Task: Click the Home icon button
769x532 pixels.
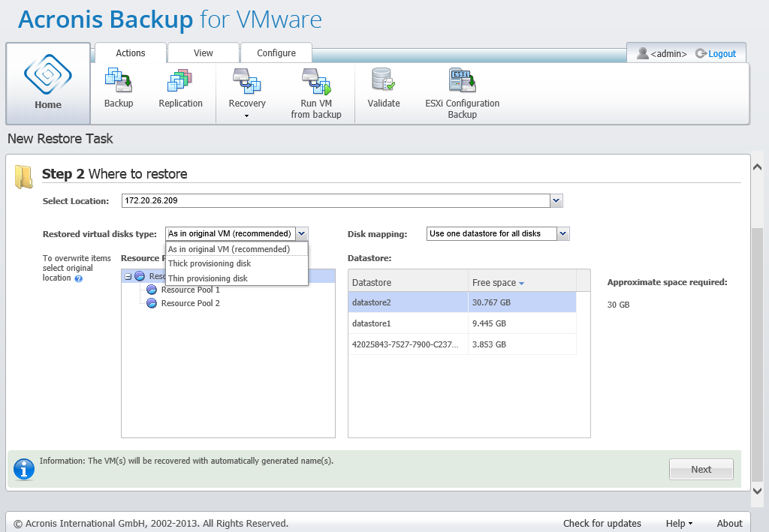Action: pos(48,83)
